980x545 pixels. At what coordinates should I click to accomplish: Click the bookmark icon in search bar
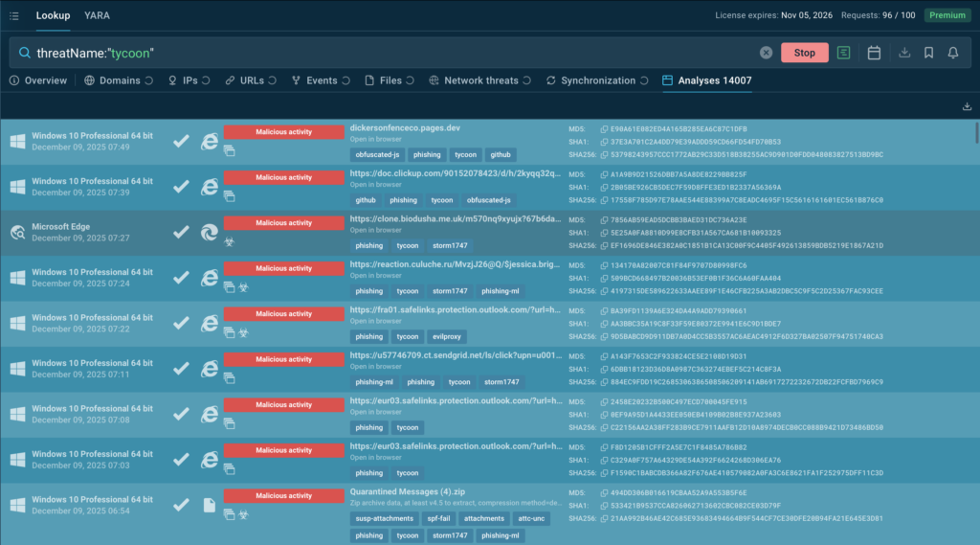point(928,53)
